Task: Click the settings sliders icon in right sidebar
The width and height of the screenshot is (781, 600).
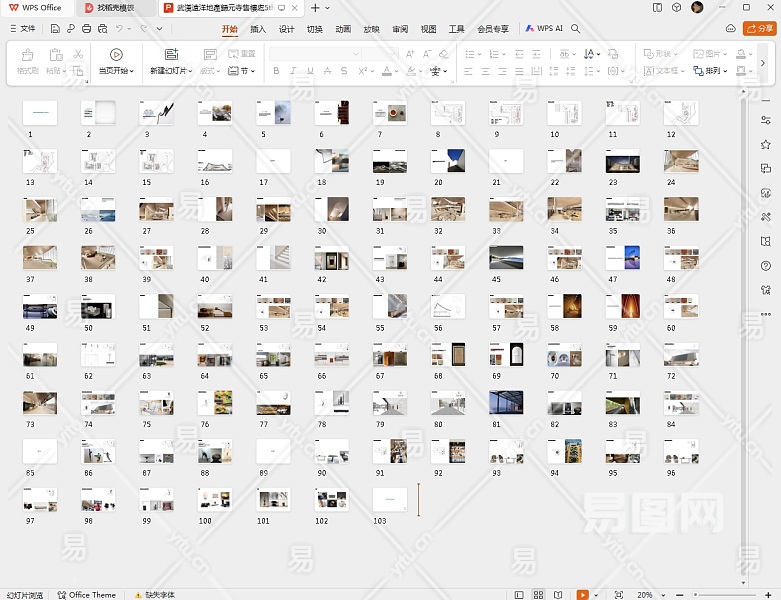Action: [x=766, y=119]
